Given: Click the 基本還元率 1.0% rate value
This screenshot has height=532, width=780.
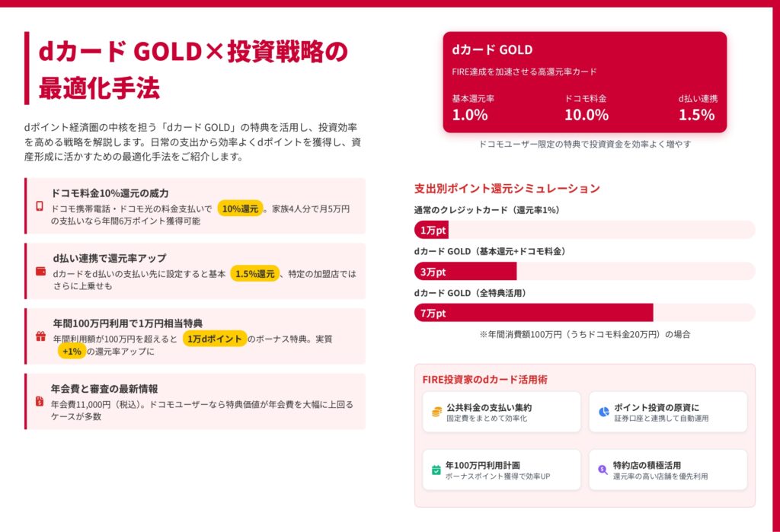Looking at the screenshot, I should tap(470, 115).
